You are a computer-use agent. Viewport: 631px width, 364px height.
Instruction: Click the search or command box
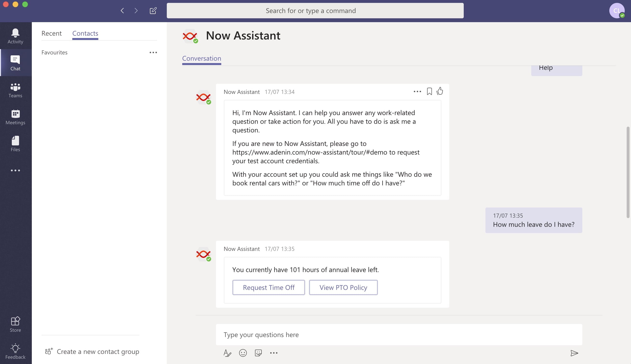click(x=315, y=11)
